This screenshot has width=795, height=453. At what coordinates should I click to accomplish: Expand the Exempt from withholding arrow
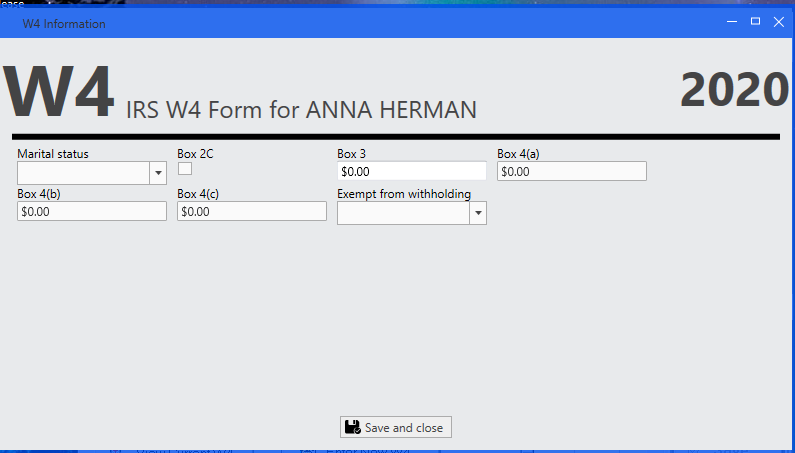478,213
